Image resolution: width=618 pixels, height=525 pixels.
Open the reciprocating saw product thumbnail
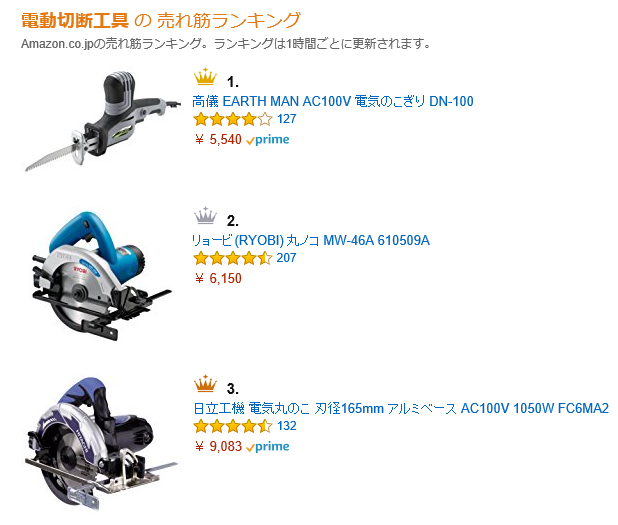[x=103, y=121]
